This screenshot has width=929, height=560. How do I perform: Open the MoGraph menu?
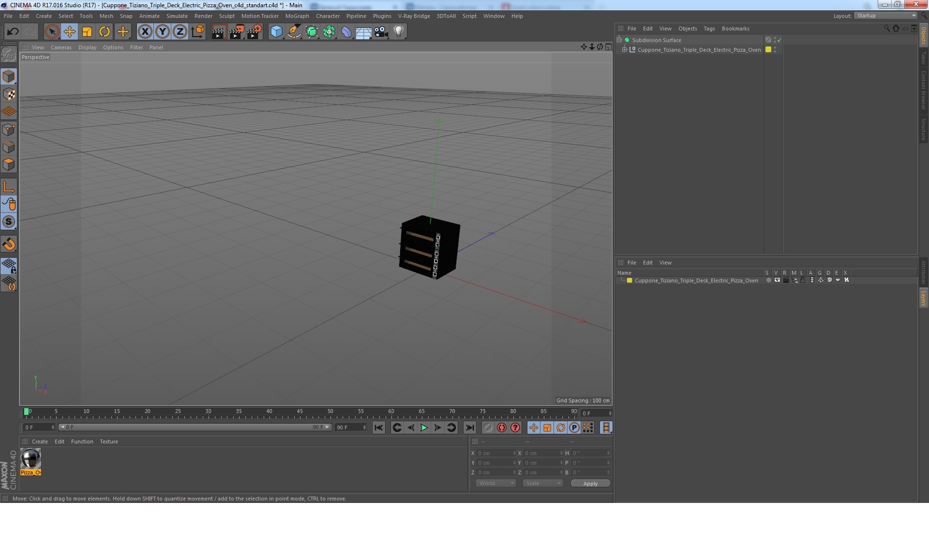(x=297, y=16)
